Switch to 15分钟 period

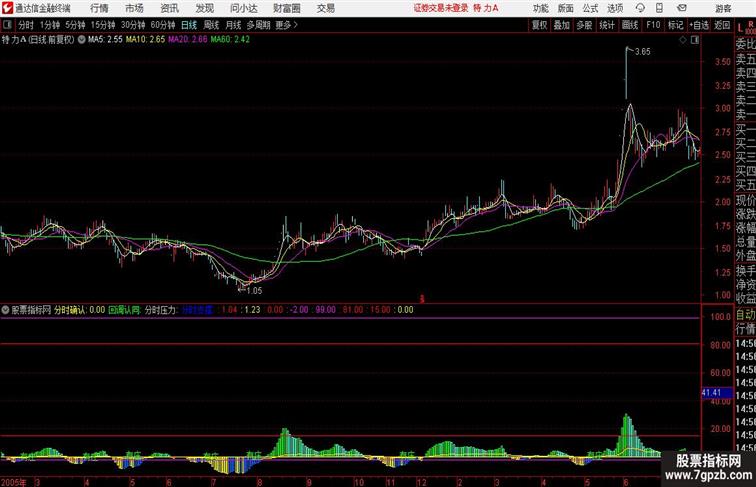coord(103,25)
